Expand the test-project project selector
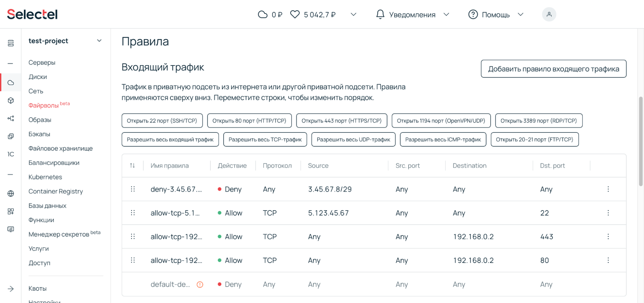The height and width of the screenshot is (303, 644). [99, 41]
